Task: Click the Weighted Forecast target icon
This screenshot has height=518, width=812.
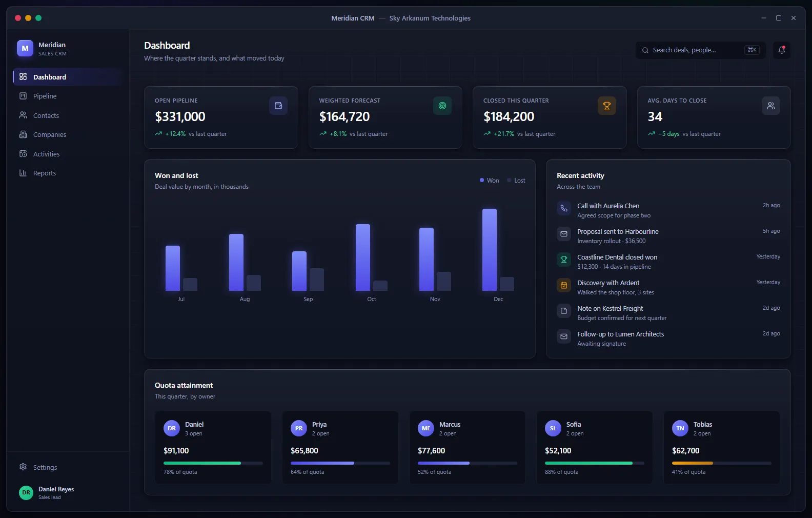Action: pyautogui.click(x=442, y=106)
